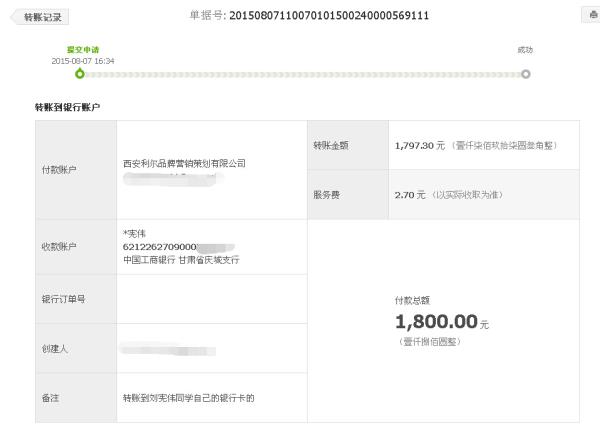The image size is (600, 432).
Task: Click the 备注 remark text
Action: 189,398
